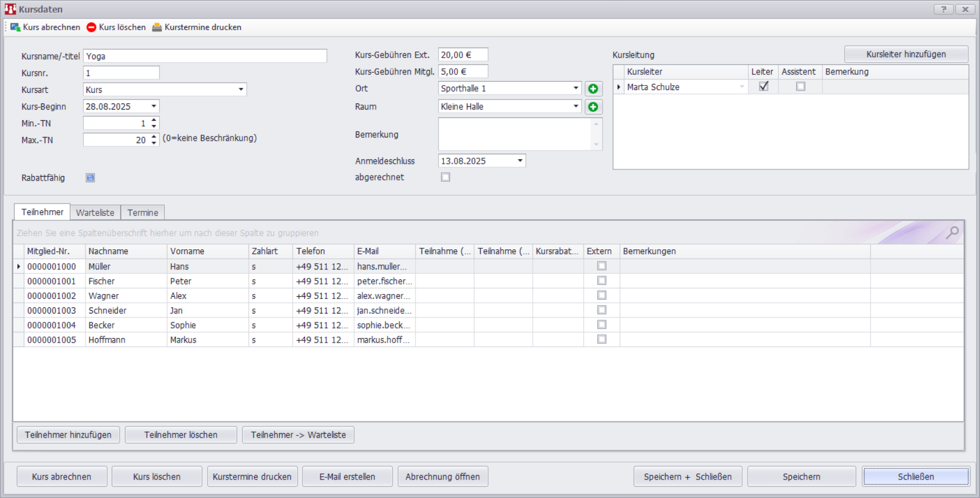Sort by Mitglied-Nr. column header
This screenshot has height=498, width=980.
[55, 252]
